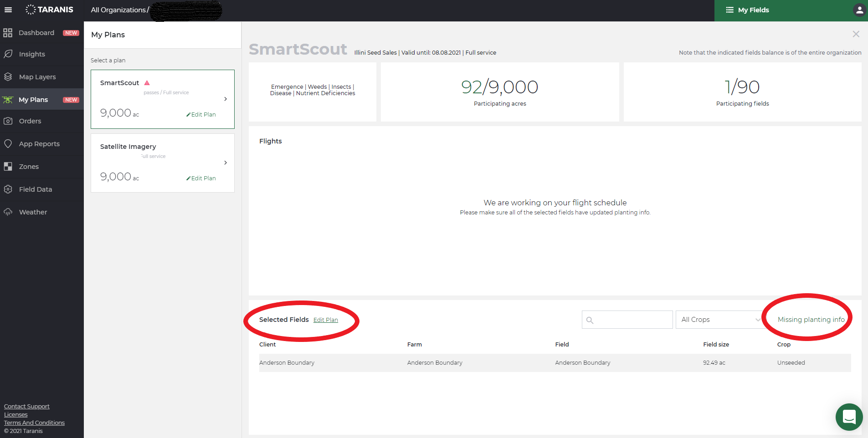This screenshot has width=868, height=438.
Task: Click the Client column header
Action: [267, 345]
